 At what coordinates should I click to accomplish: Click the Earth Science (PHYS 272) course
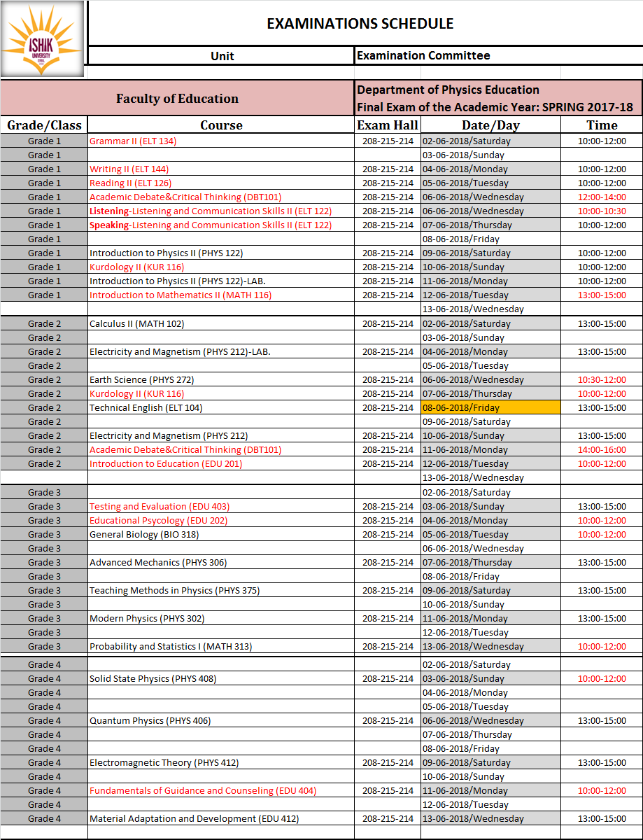click(141, 379)
